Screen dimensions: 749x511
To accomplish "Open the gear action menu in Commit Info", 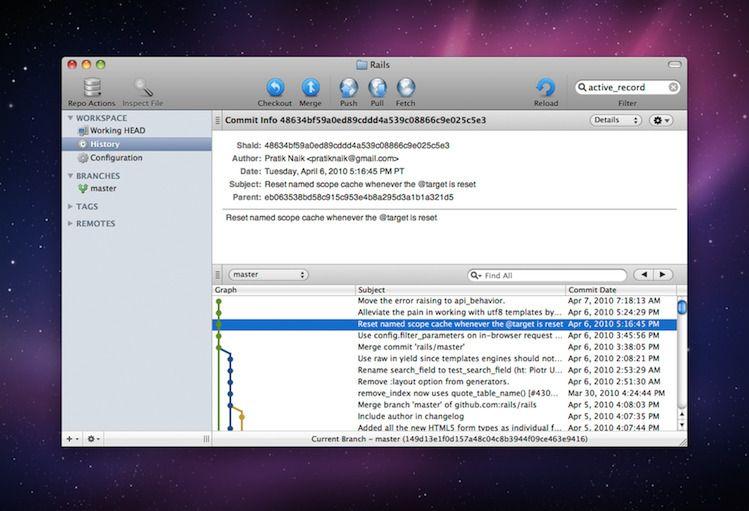I will 662,120.
